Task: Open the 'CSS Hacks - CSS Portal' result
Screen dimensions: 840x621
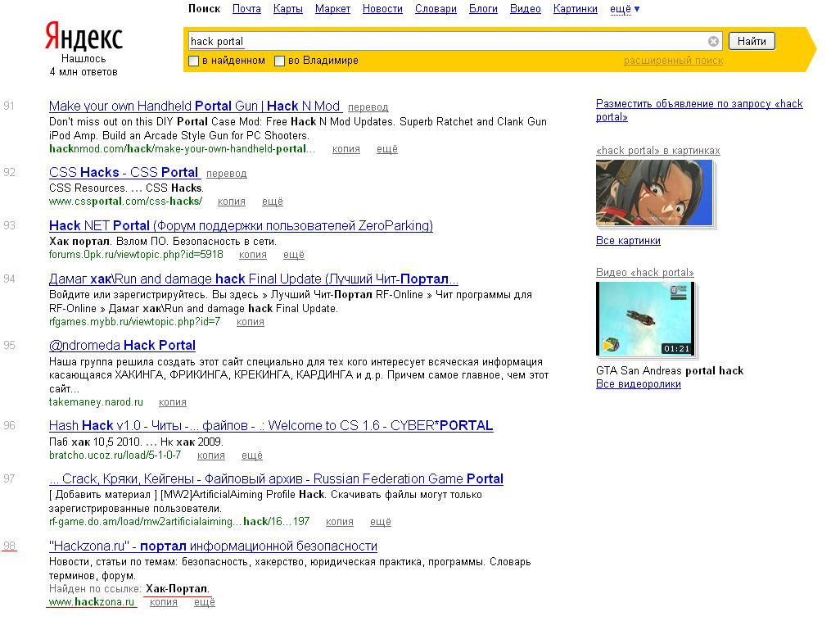Action: coord(124,173)
